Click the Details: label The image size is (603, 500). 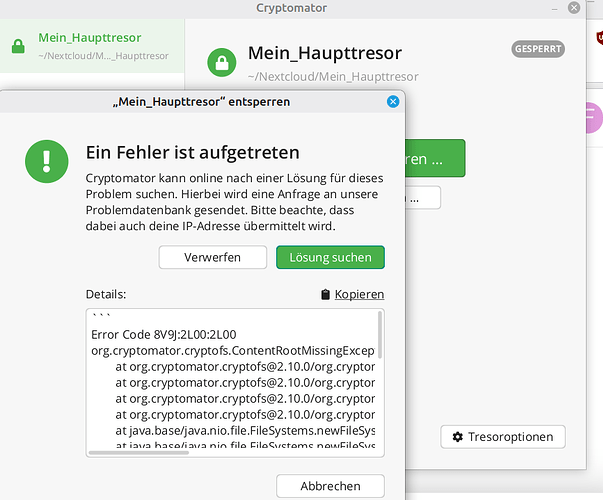pyautogui.click(x=106, y=295)
